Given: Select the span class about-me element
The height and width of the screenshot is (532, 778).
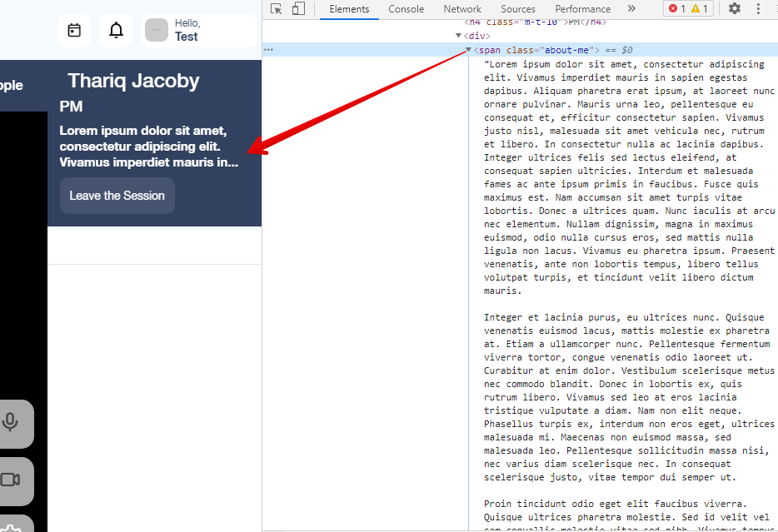Looking at the screenshot, I should pos(536,50).
